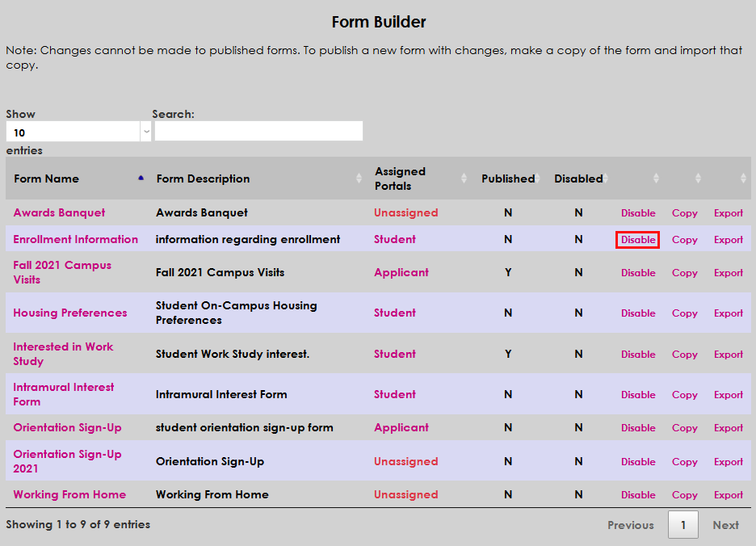Select page 1 of results
The height and width of the screenshot is (546, 756).
[682, 524]
